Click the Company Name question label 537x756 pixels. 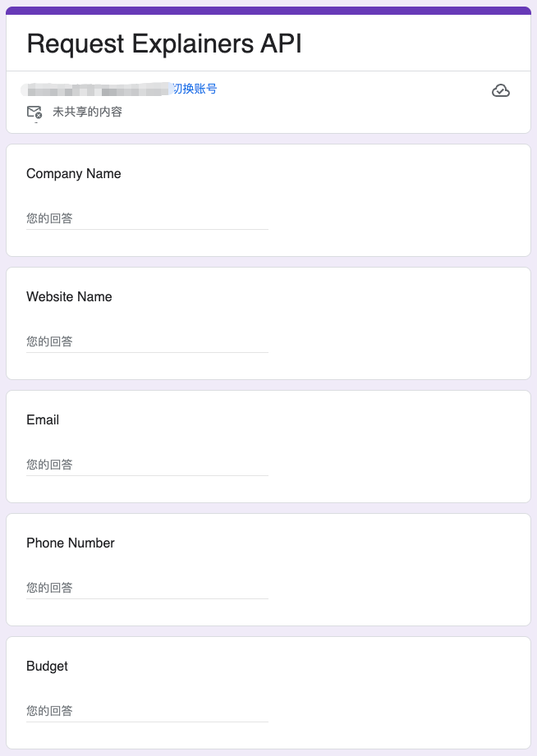(74, 174)
